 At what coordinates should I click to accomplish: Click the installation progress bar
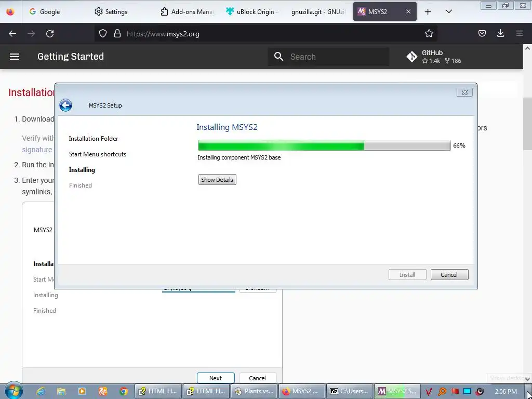tap(324, 145)
